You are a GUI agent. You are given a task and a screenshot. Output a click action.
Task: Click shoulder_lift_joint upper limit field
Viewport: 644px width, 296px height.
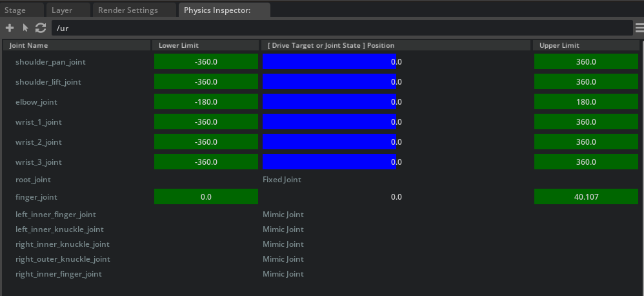585,82
